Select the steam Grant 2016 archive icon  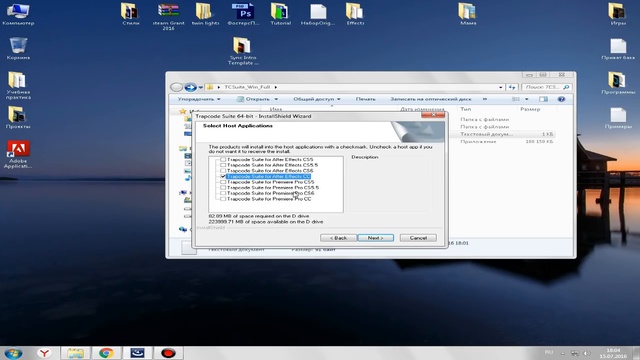click(168, 17)
